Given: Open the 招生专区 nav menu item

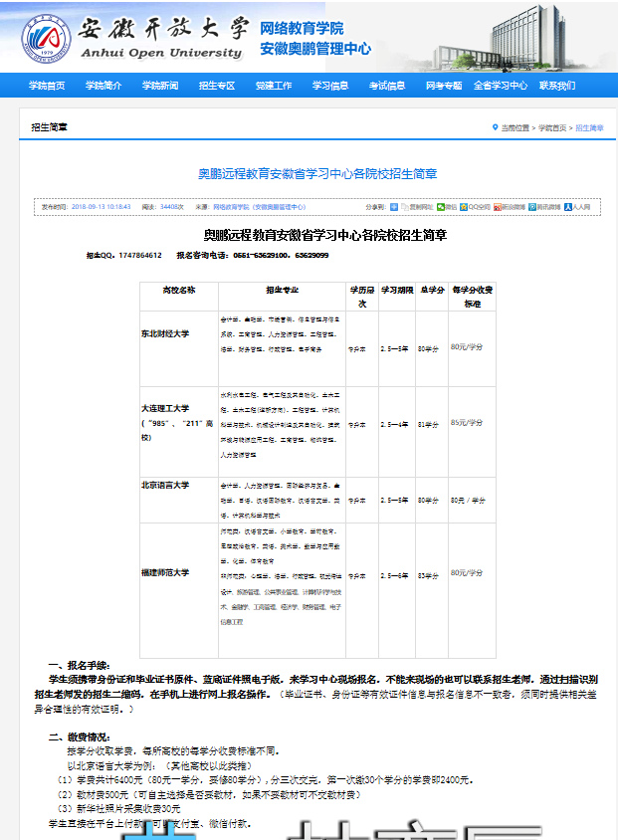Looking at the screenshot, I should pyautogui.click(x=217, y=86).
